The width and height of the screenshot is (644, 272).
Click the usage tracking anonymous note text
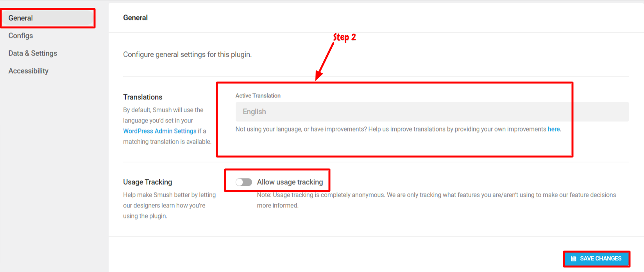(x=436, y=200)
